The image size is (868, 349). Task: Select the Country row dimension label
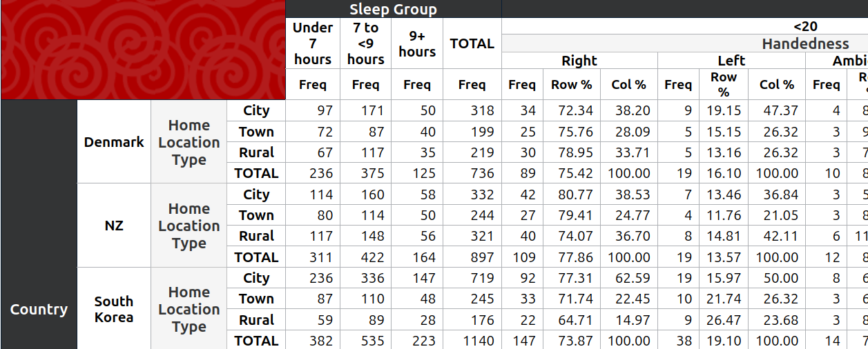39,309
